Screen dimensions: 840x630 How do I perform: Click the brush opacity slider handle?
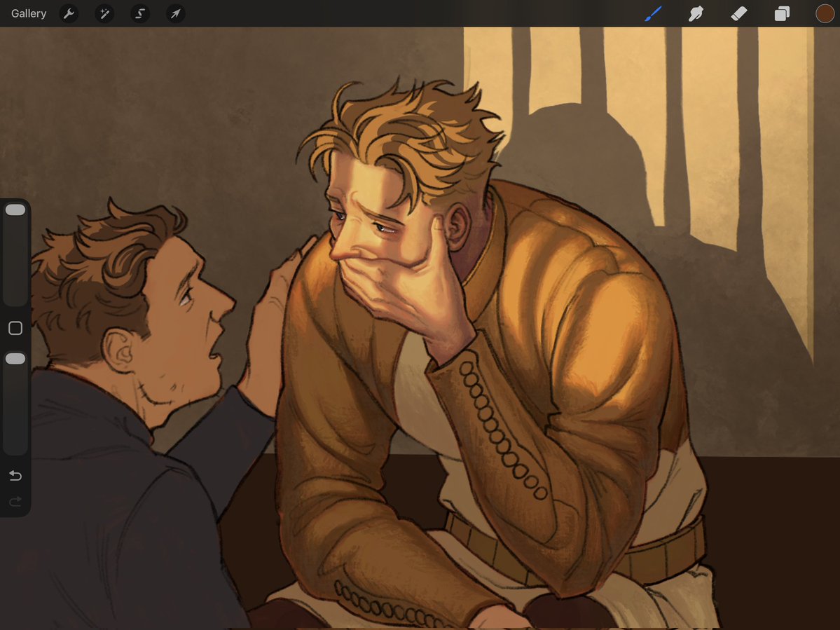pos(15,359)
